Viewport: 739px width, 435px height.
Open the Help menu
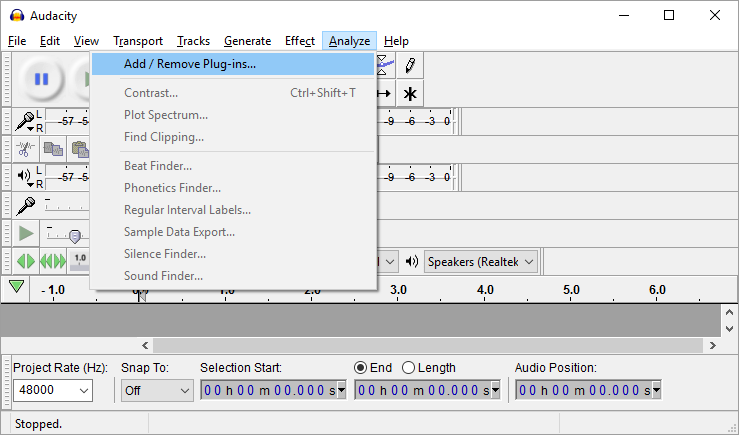[x=396, y=41]
